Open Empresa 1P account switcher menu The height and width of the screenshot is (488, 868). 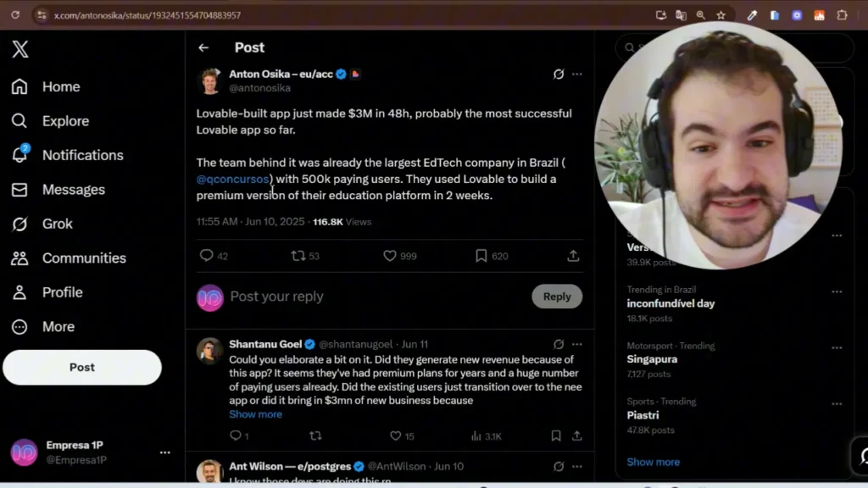point(164,452)
